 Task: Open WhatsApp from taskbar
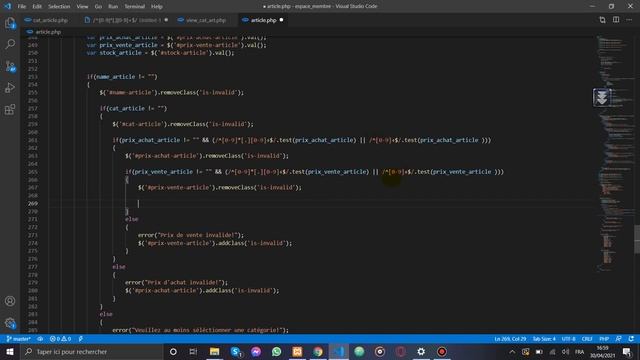point(276,351)
